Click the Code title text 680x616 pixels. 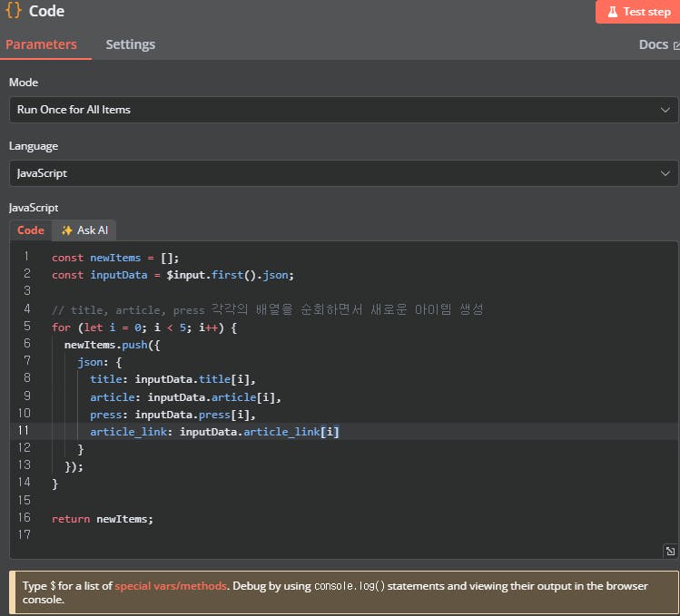(x=46, y=11)
